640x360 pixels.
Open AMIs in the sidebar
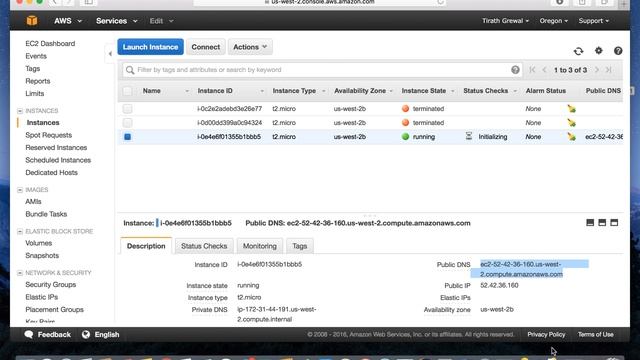[x=33, y=202]
